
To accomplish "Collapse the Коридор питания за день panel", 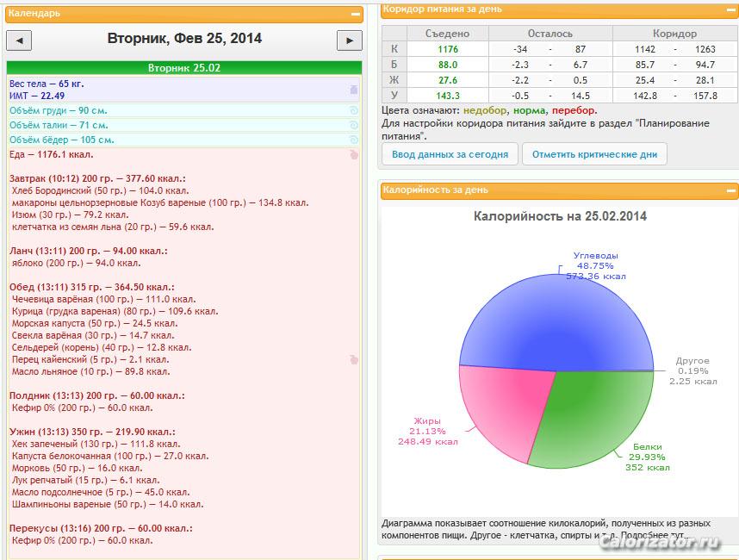I will click(730, 9).
